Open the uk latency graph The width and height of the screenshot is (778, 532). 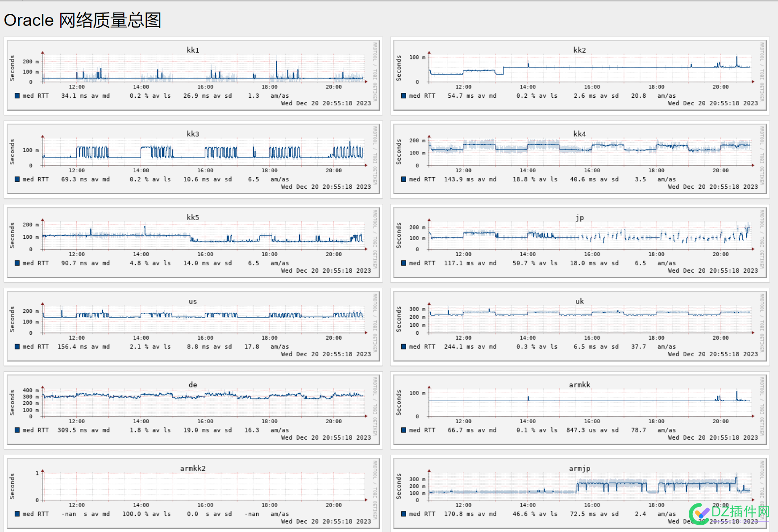click(x=580, y=327)
